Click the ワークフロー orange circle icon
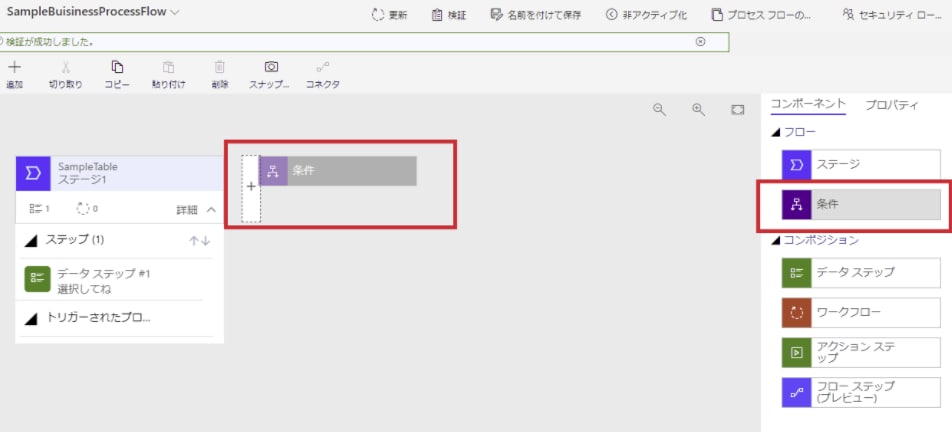Screen dimensions: 952x432 797,312
